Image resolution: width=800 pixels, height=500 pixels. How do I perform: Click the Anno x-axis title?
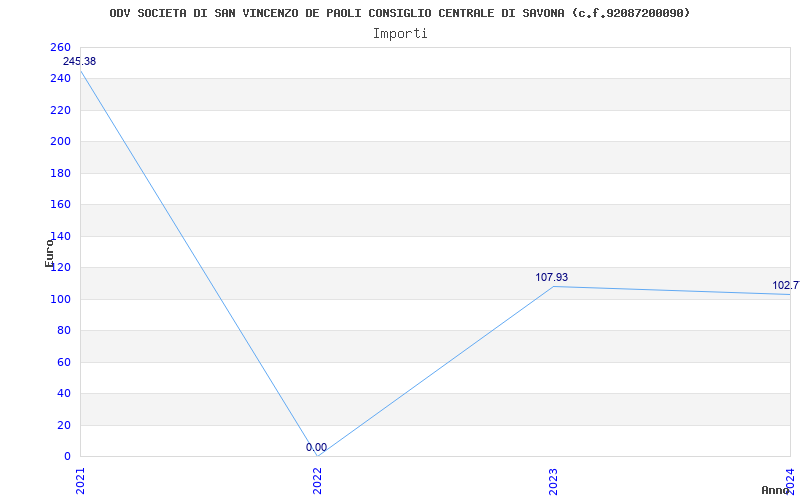(775, 490)
